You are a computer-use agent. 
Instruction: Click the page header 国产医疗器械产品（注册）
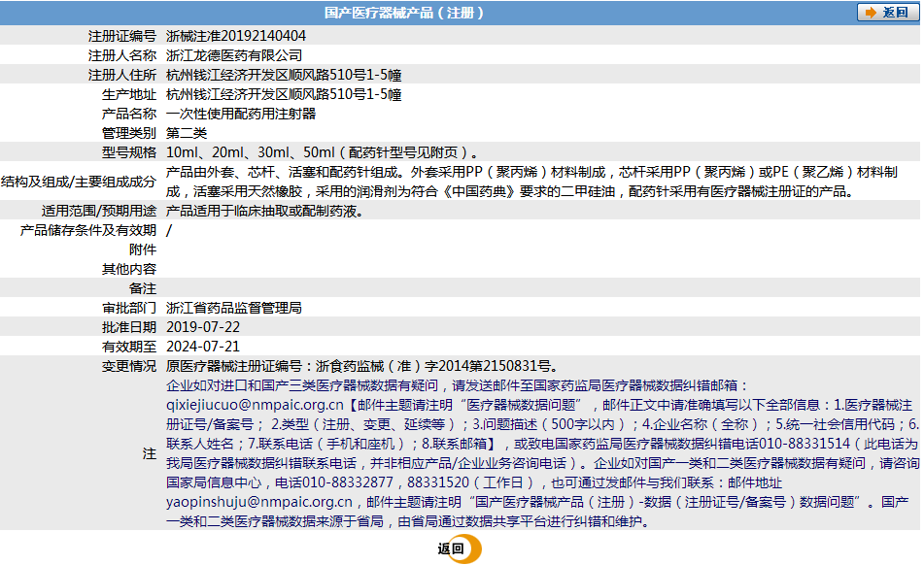[x=404, y=13]
